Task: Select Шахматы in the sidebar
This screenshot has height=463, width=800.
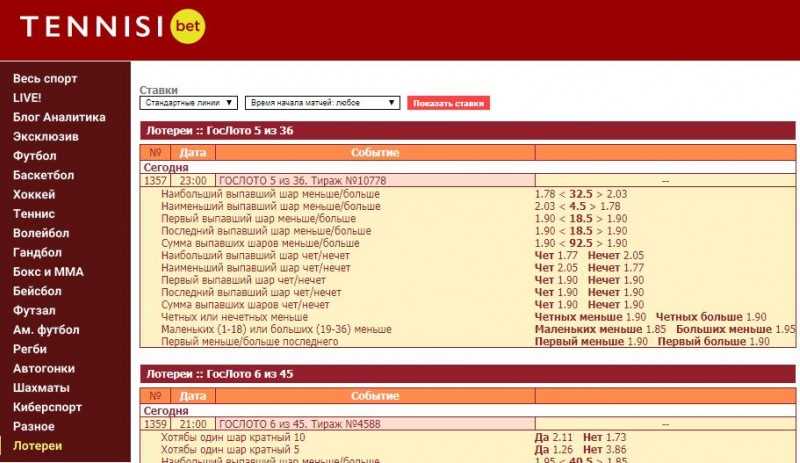Action: (41, 388)
